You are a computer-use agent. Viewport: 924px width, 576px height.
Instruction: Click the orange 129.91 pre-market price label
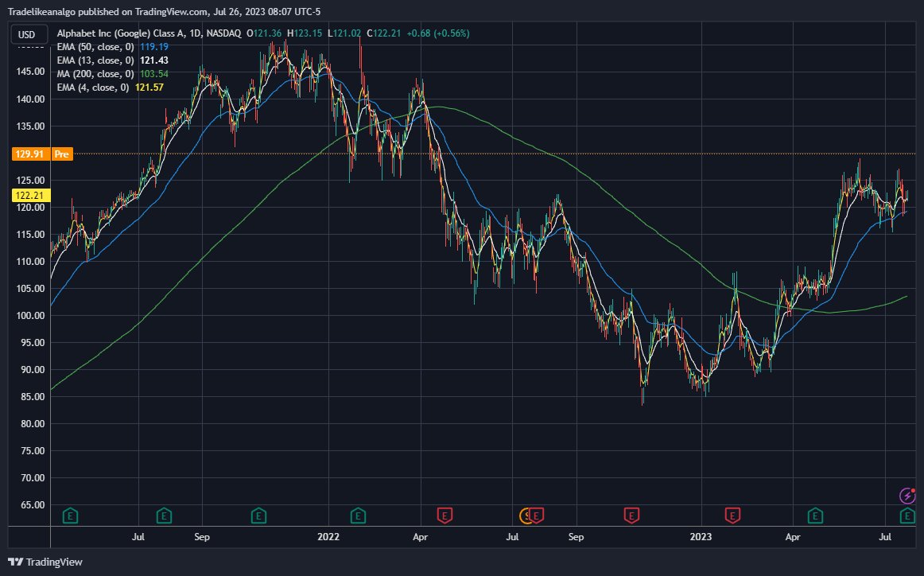pyautogui.click(x=29, y=154)
